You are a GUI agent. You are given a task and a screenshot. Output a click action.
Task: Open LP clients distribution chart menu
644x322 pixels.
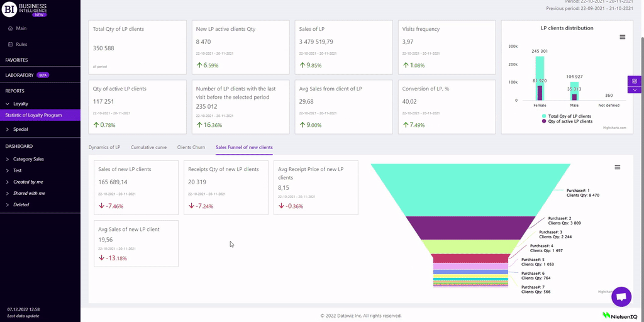click(622, 37)
